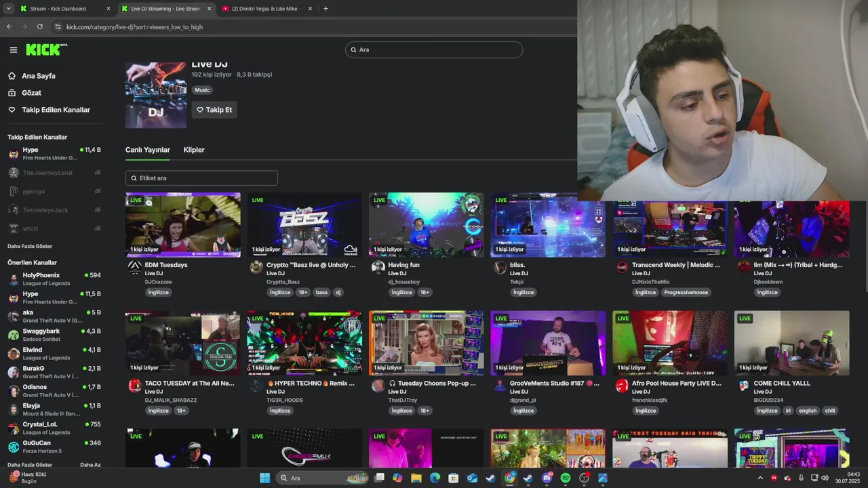Viewport: 868px width, 488px height.
Task: Open aka recommended channel
Action: (x=54, y=316)
